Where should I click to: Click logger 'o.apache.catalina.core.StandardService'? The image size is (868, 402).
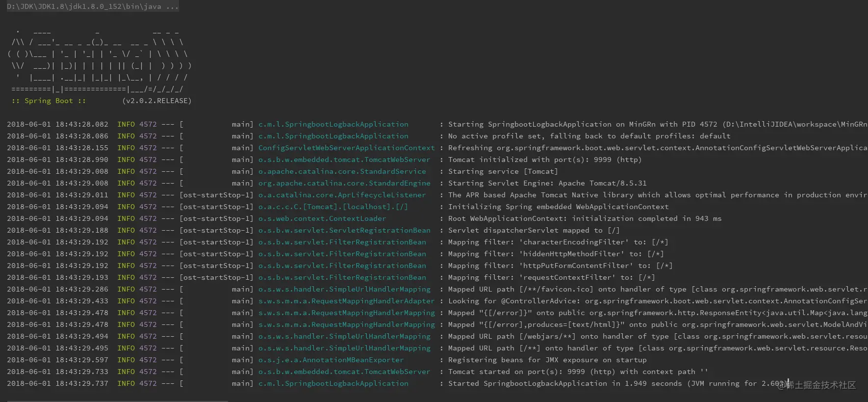(x=342, y=171)
